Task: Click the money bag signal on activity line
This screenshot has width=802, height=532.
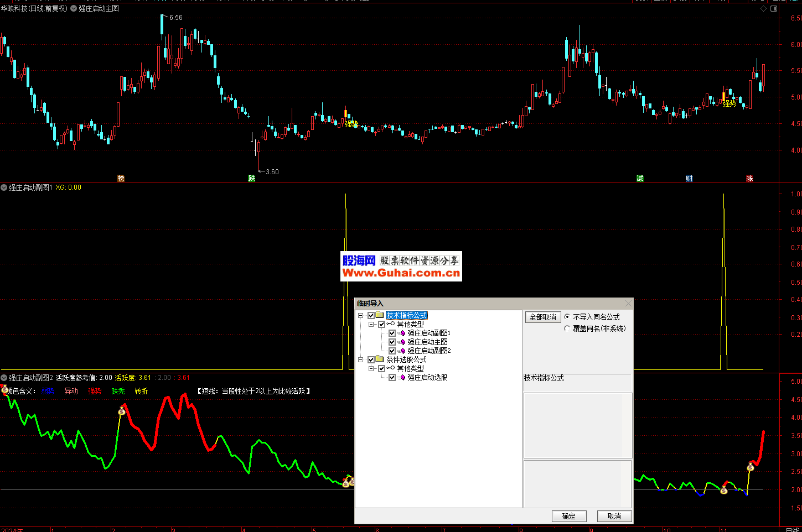Action: pos(122,411)
